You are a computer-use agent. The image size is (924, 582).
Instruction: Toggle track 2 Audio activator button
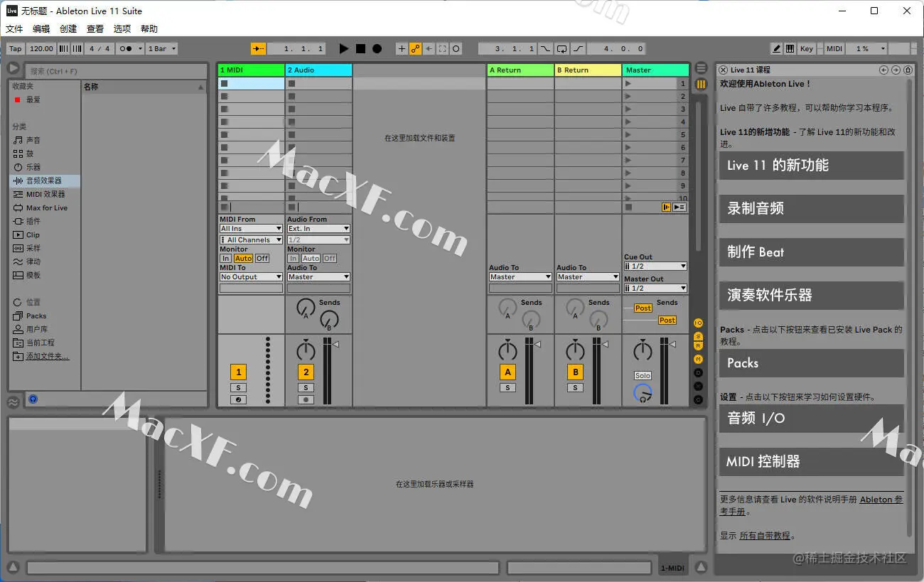pos(306,372)
